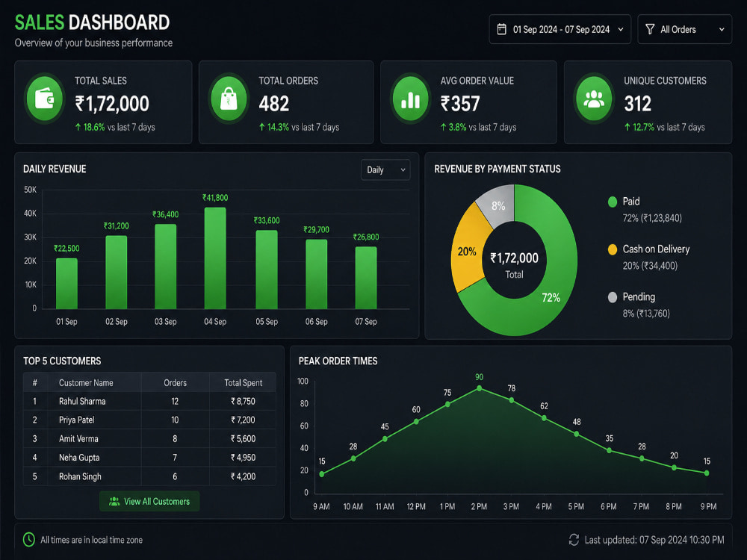Viewport: 747px width, 560px height.
Task: Click the 3 PM data point labeled 78
Action: click(x=511, y=400)
